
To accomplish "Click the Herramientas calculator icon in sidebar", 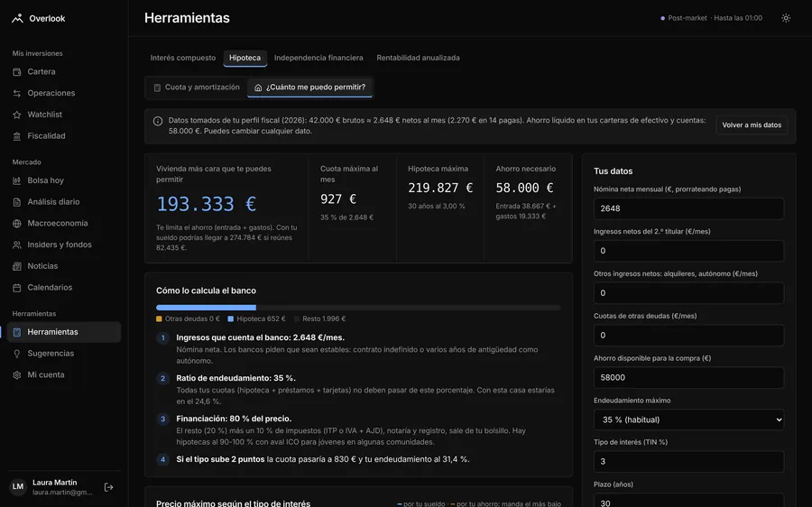I will [16, 332].
